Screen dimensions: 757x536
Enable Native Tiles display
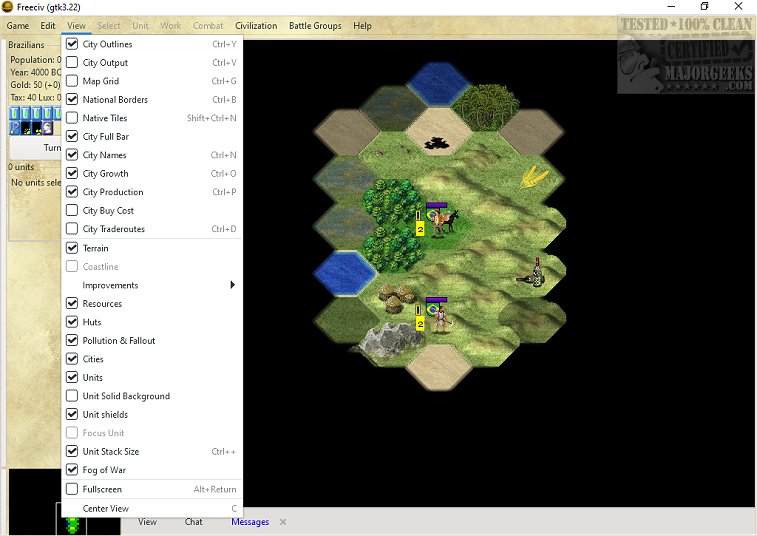[x=72, y=118]
